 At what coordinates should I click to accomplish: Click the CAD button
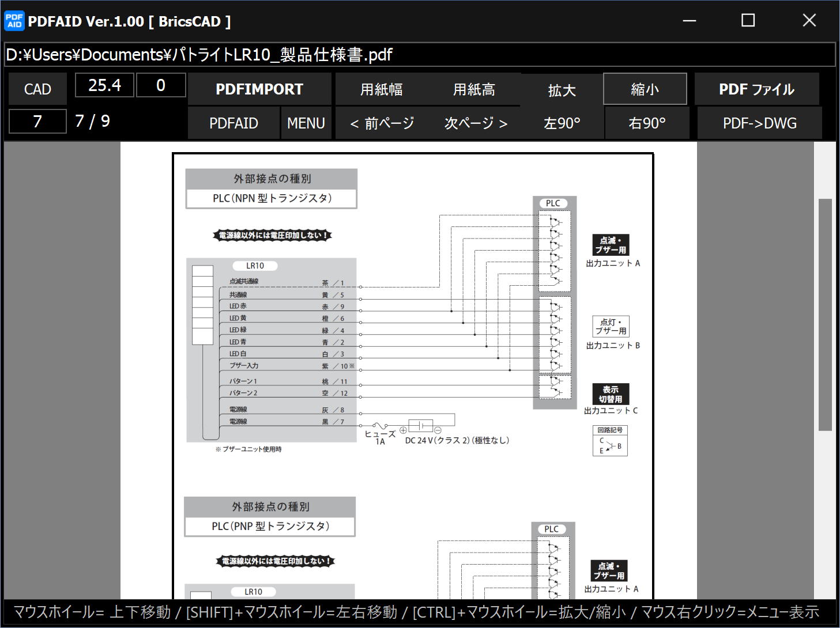click(38, 89)
